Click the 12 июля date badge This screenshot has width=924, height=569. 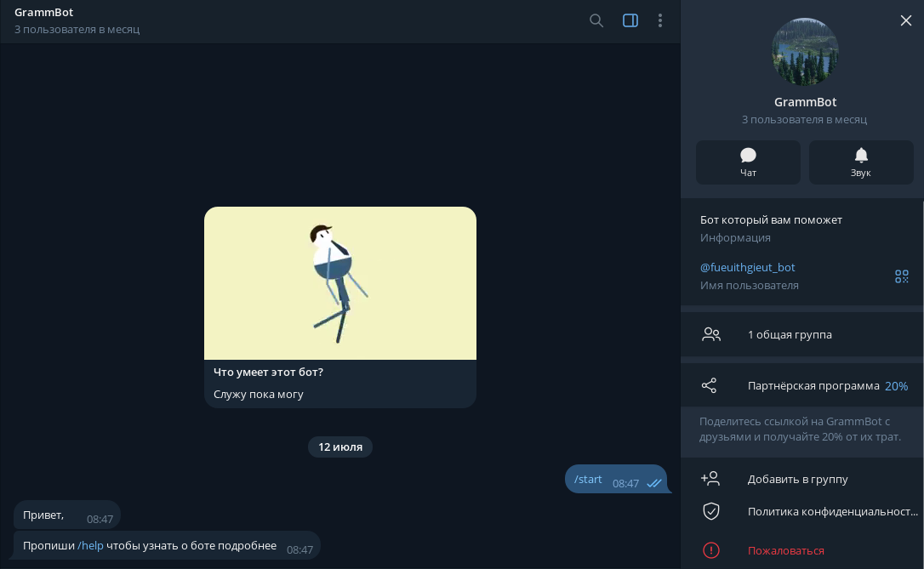click(x=340, y=447)
